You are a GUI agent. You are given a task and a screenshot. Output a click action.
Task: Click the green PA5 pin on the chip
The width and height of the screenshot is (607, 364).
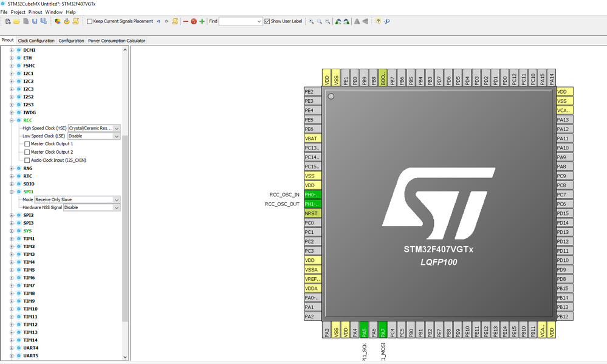[365, 329]
